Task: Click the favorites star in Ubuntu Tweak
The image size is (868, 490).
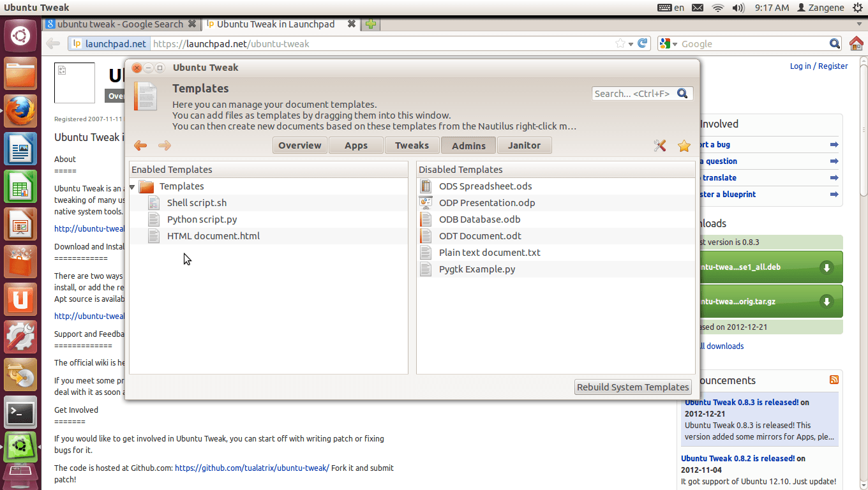Action: [684, 146]
